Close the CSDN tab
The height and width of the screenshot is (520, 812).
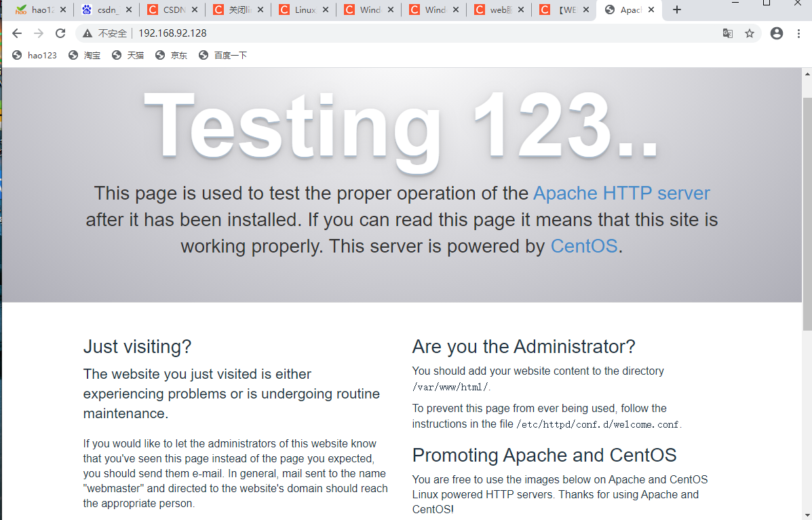click(x=195, y=10)
